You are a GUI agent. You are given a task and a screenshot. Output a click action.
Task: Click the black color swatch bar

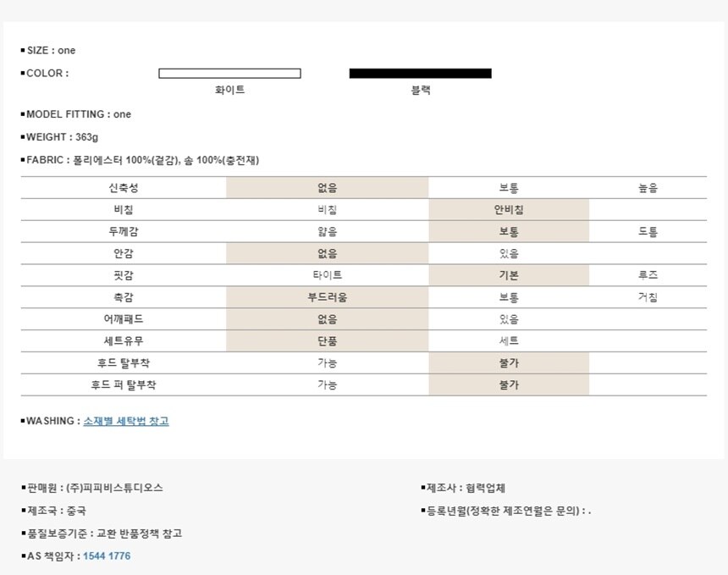coord(420,74)
